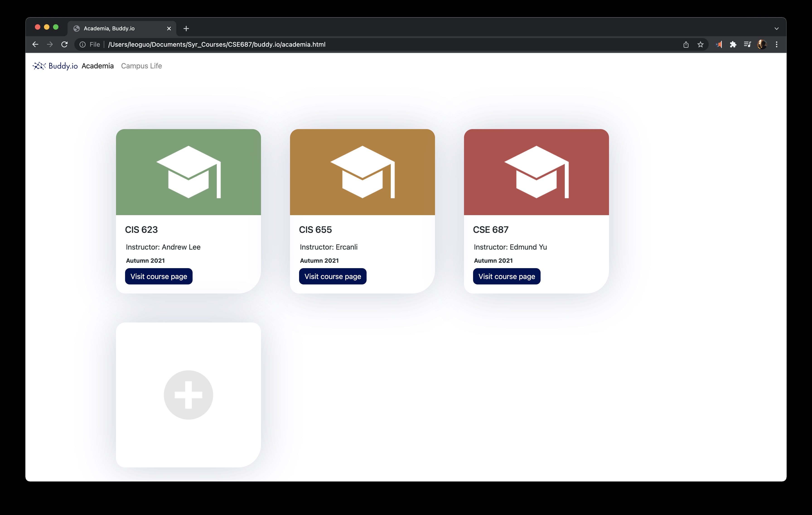Click the share page icon
The width and height of the screenshot is (812, 515).
(686, 44)
